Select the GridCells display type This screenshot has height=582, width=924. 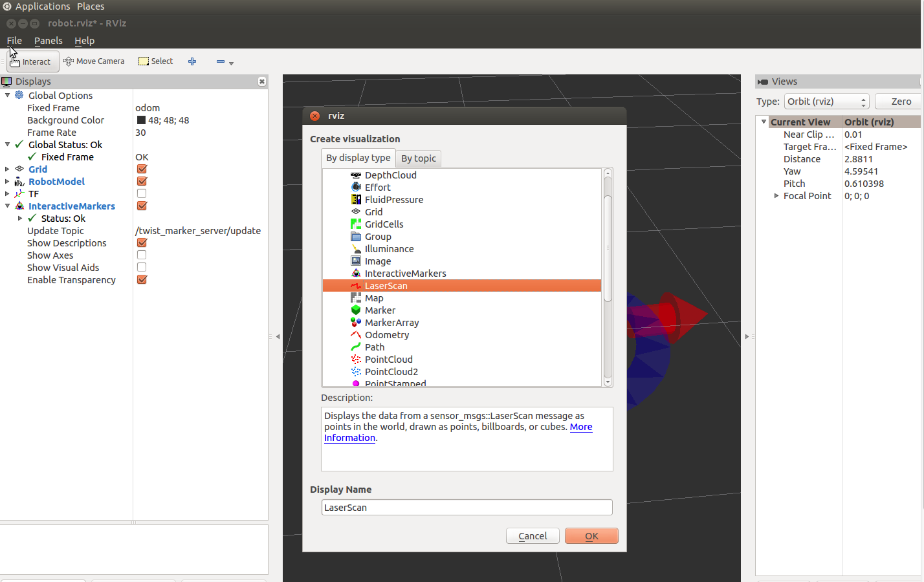click(384, 224)
